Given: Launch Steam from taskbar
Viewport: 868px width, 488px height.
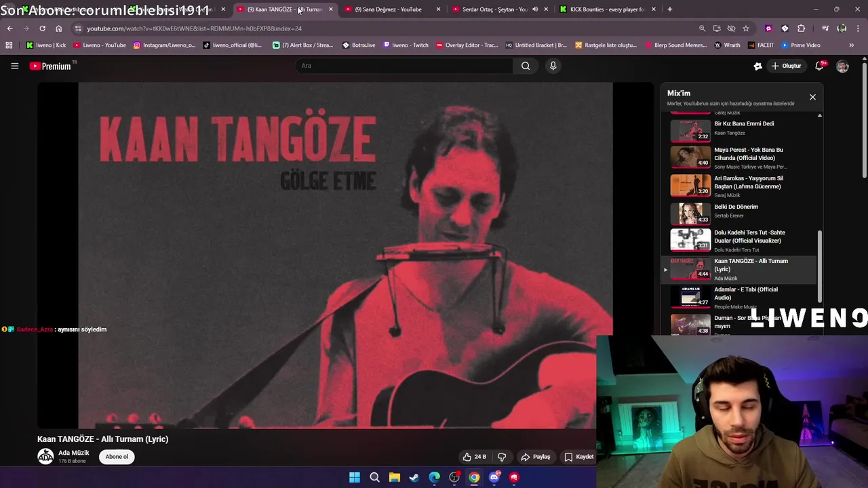Looking at the screenshot, I should 414,477.
